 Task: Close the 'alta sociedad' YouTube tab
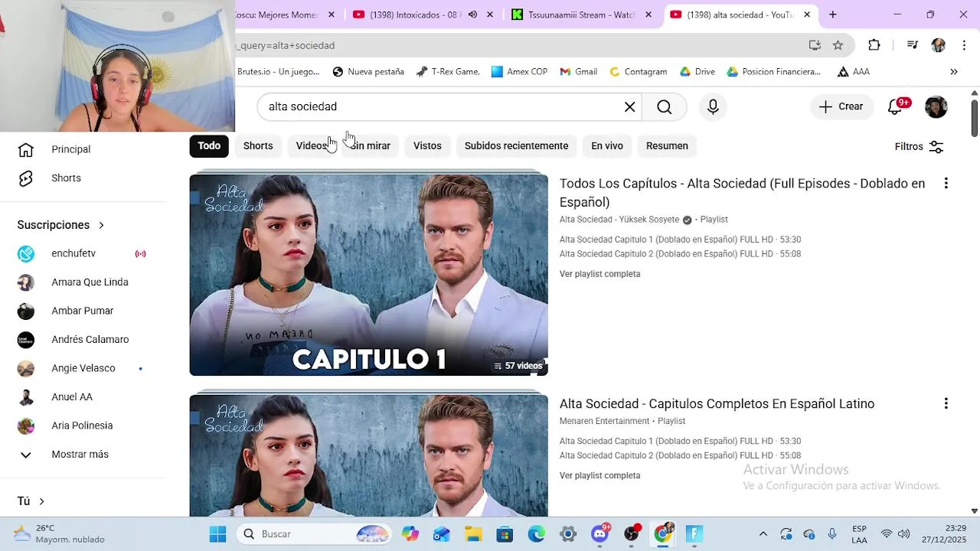pyautogui.click(x=806, y=15)
